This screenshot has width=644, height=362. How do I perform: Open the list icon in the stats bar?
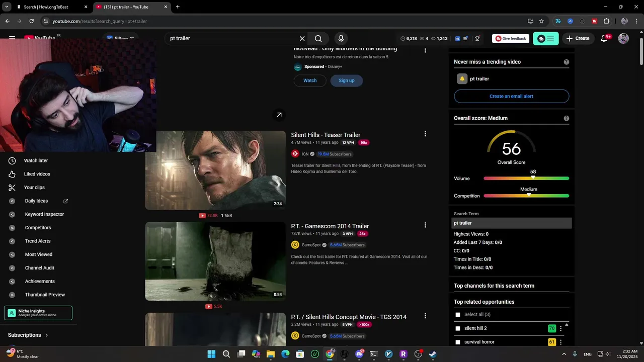(466, 38)
